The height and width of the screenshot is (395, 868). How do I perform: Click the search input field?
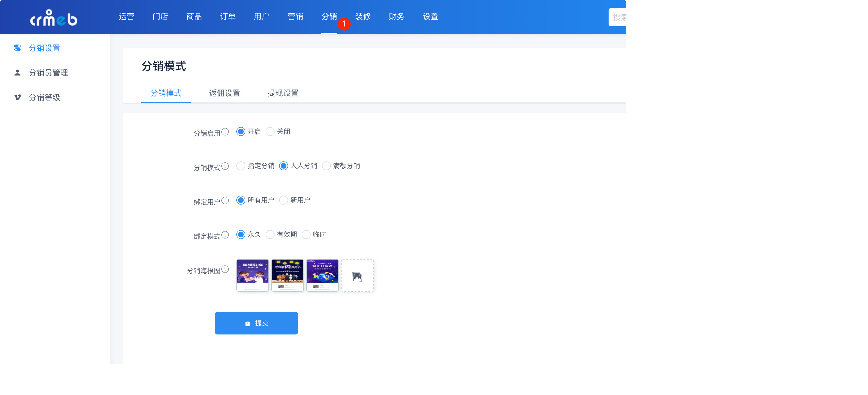coord(617,17)
